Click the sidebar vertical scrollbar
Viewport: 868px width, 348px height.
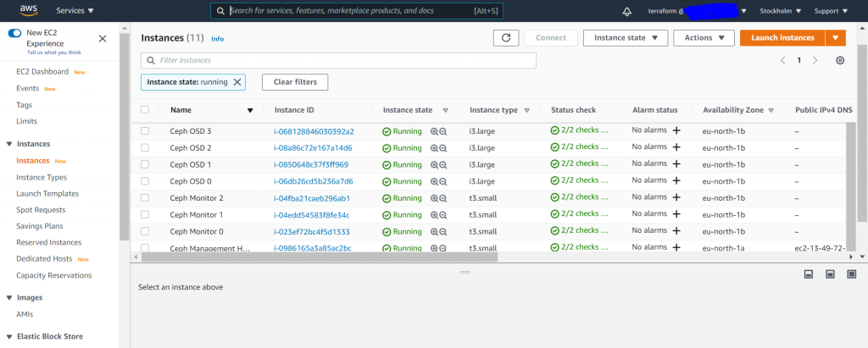pos(124,137)
